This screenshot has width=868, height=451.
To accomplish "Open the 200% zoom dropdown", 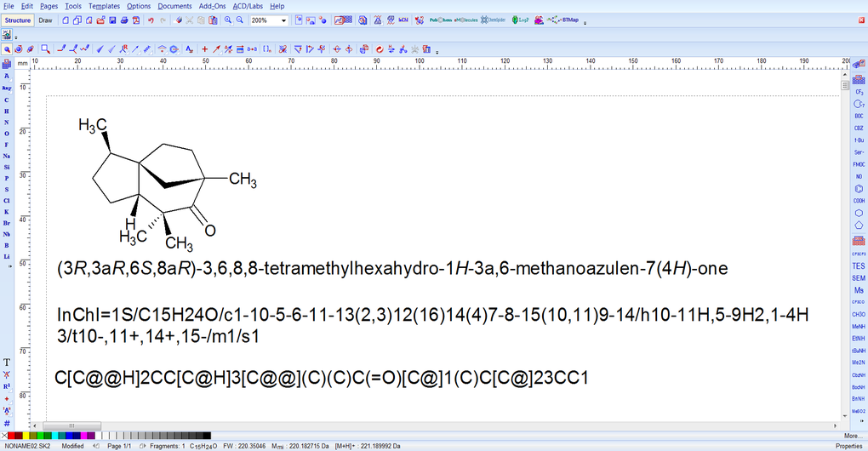I will pos(284,20).
